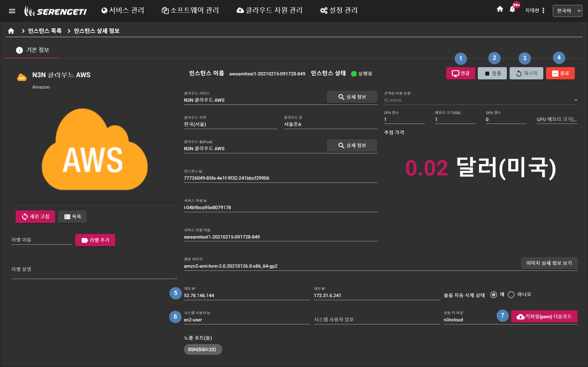Open the hamburger navigation menu

click(12, 11)
